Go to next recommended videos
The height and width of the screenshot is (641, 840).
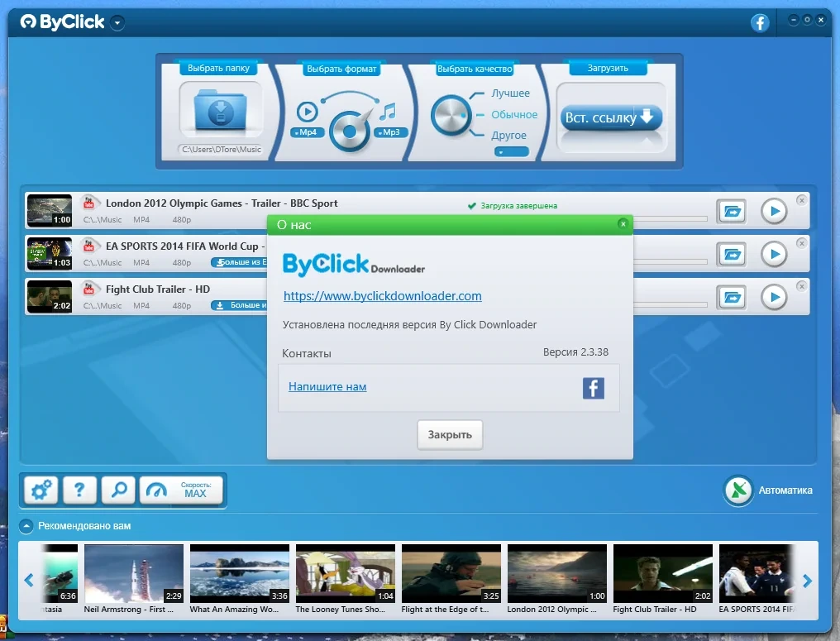pos(807,581)
